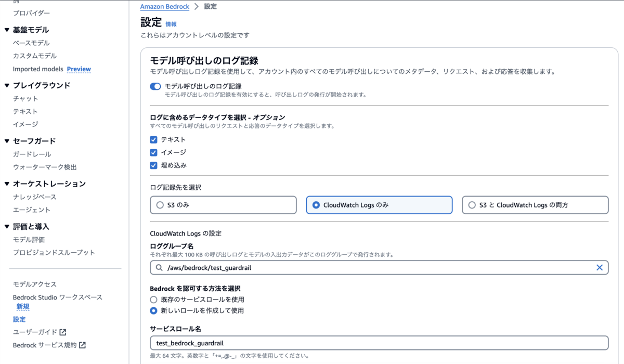Open ベースモデル in the sidebar

click(x=31, y=43)
